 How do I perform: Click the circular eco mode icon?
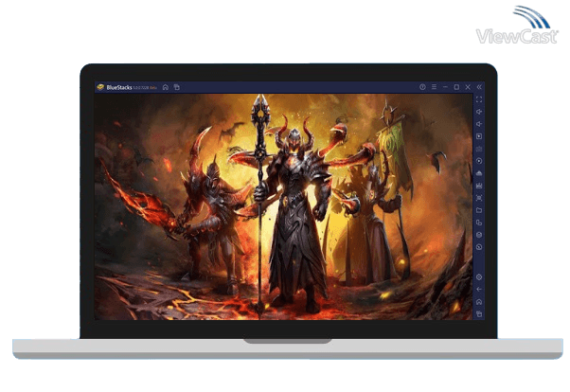pyautogui.click(x=479, y=247)
